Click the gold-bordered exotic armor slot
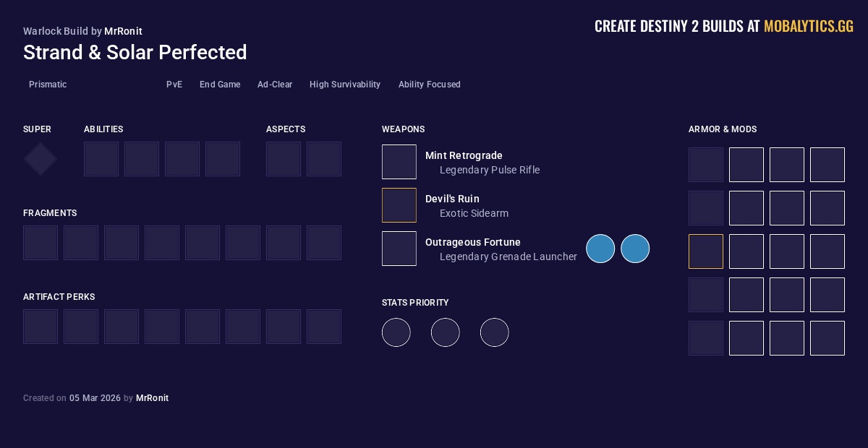 (706, 251)
